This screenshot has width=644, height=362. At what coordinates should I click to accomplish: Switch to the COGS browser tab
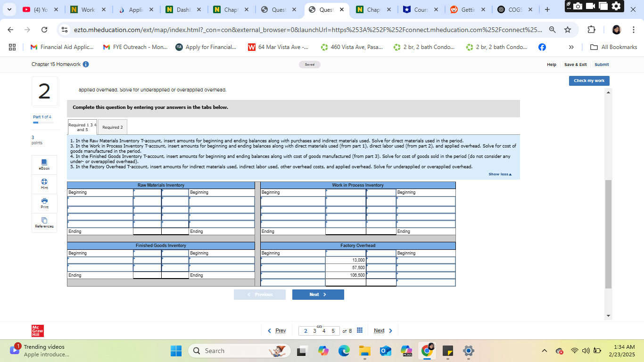pos(516,9)
